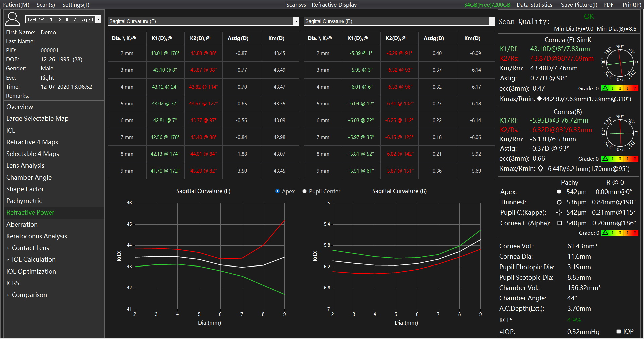Click the Save Picture button
Viewport: 644px width, 339px height.
click(579, 5)
